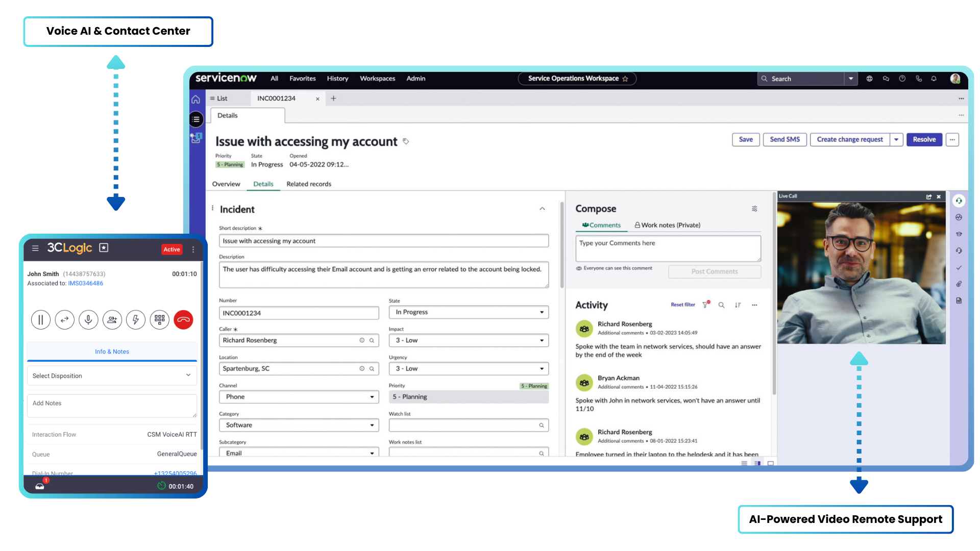The image size is (980, 551).
Task: Open the chat bubbles icon in the header
Action: tap(886, 79)
